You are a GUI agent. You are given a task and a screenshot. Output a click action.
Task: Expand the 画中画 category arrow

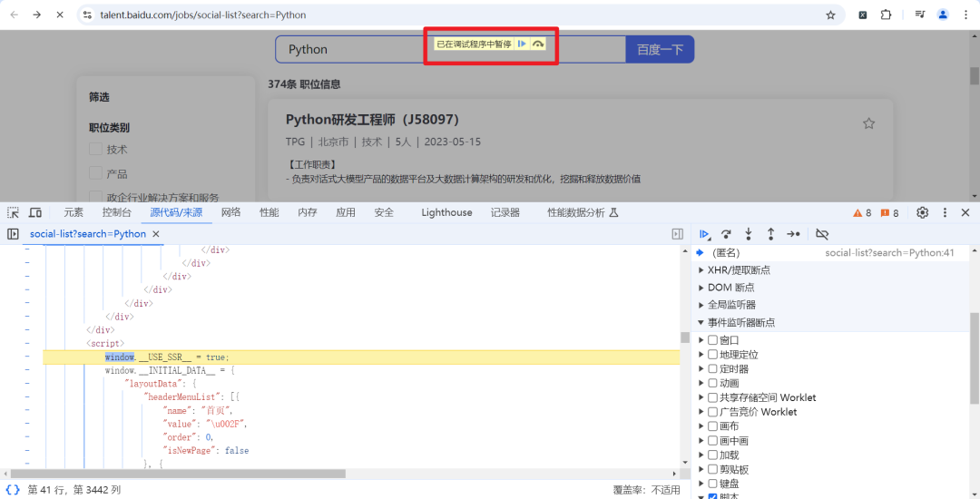tap(701, 441)
